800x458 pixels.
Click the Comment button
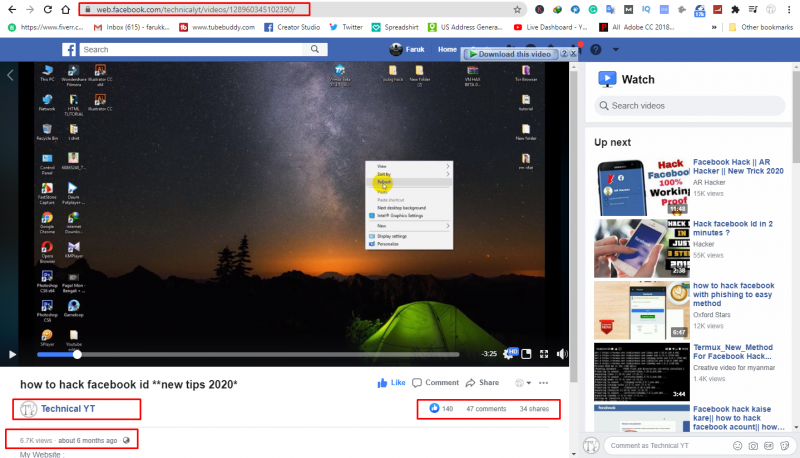pyautogui.click(x=435, y=383)
